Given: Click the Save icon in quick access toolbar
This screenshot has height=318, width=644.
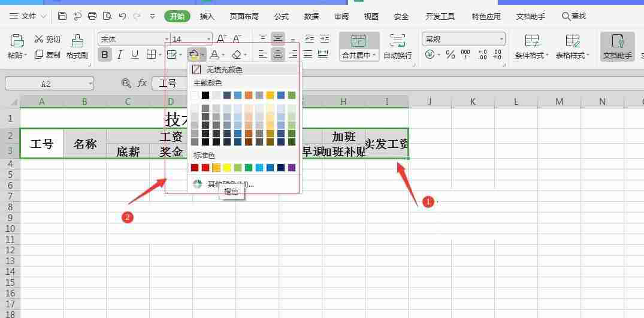Looking at the screenshot, I should click(x=62, y=16).
